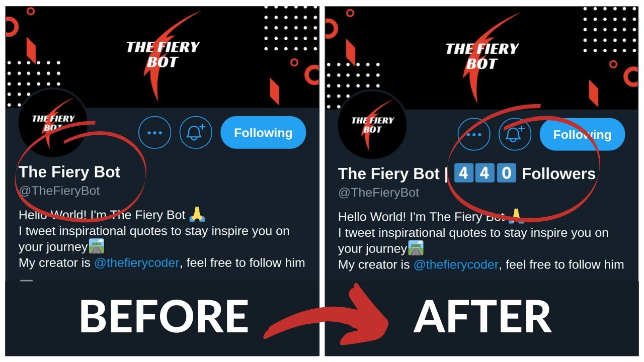
Task: Click the praying hands emoji in BEFORE bio
Action: tap(197, 215)
